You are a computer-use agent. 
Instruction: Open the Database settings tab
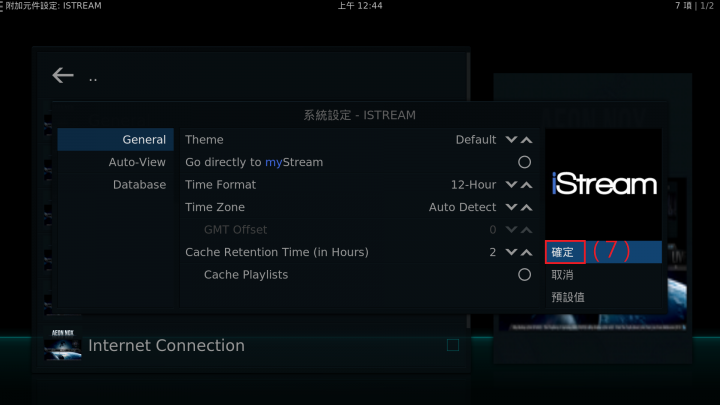coord(116,185)
